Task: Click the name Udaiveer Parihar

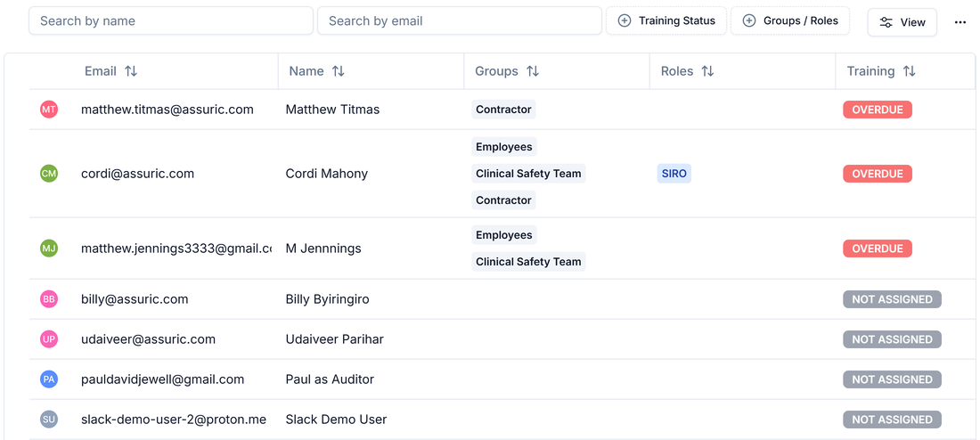Action: coord(334,339)
